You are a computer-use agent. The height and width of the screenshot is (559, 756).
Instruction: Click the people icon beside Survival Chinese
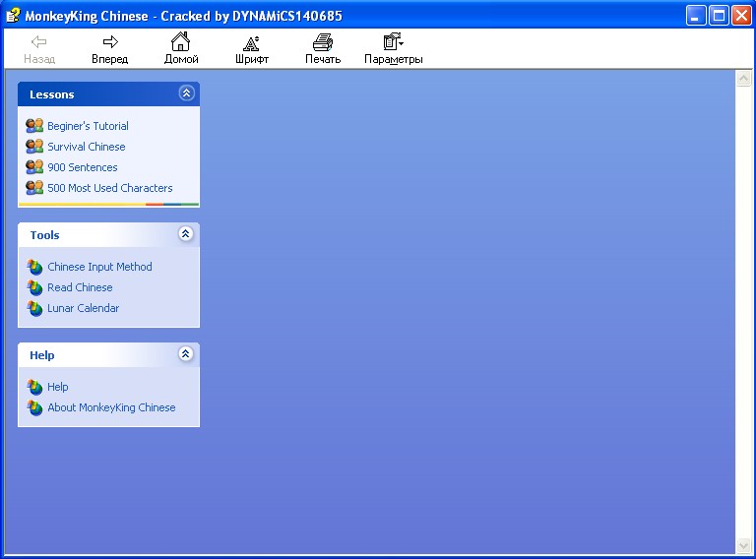[34, 147]
